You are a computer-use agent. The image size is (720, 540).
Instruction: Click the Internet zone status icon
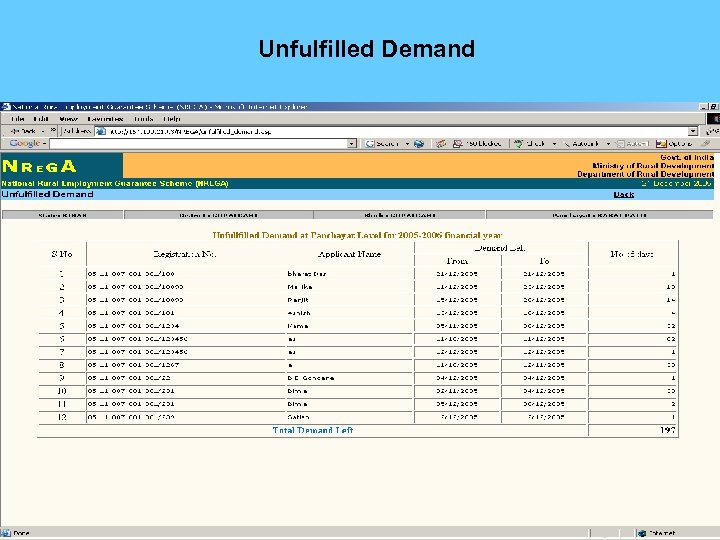tap(642, 533)
